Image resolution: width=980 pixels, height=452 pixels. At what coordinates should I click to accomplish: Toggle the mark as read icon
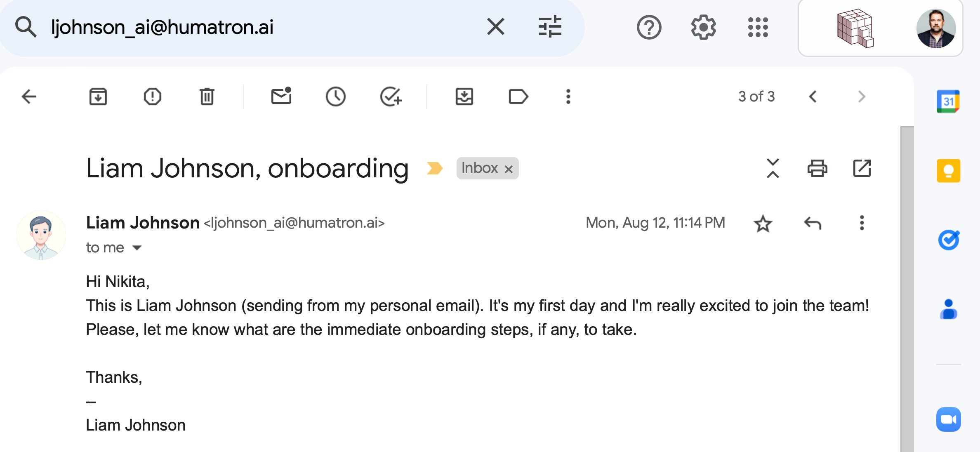[x=280, y=97]
